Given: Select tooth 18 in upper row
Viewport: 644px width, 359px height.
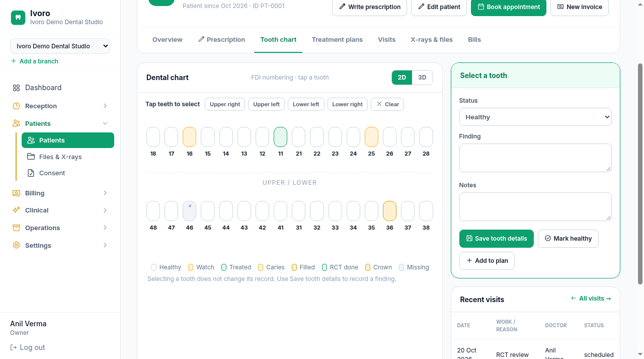Looking at the screenshot, I should pyautogui.click(x=153, y=137).
